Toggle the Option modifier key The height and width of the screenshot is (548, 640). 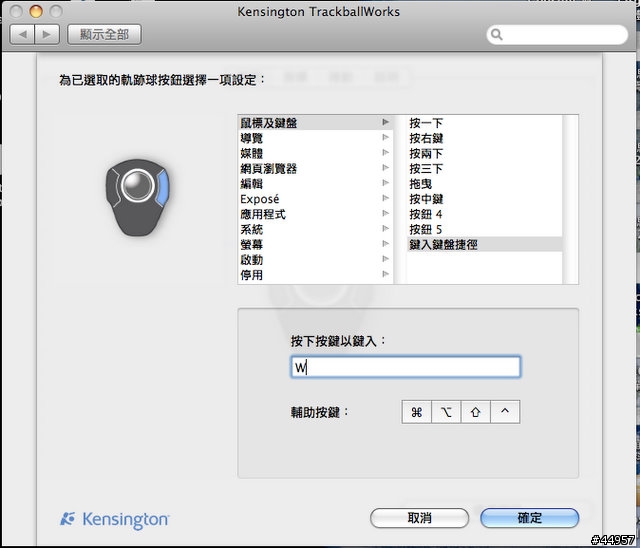click(446, 412)
